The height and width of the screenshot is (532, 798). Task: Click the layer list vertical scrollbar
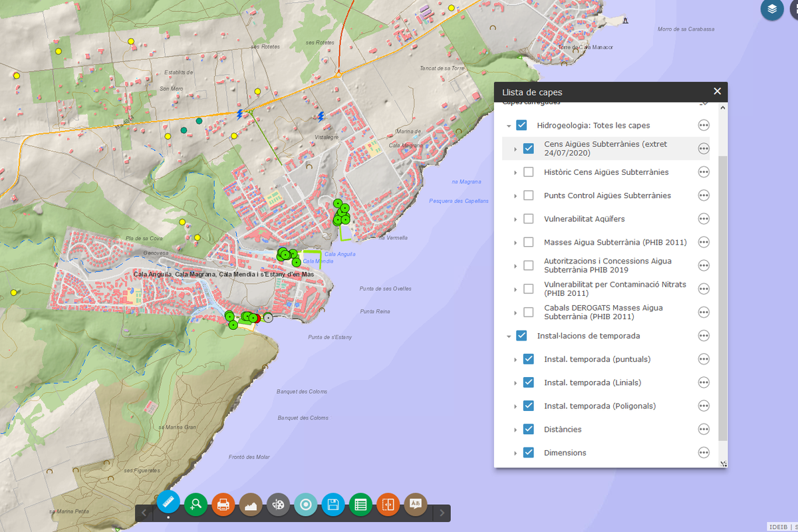[724, 298]
